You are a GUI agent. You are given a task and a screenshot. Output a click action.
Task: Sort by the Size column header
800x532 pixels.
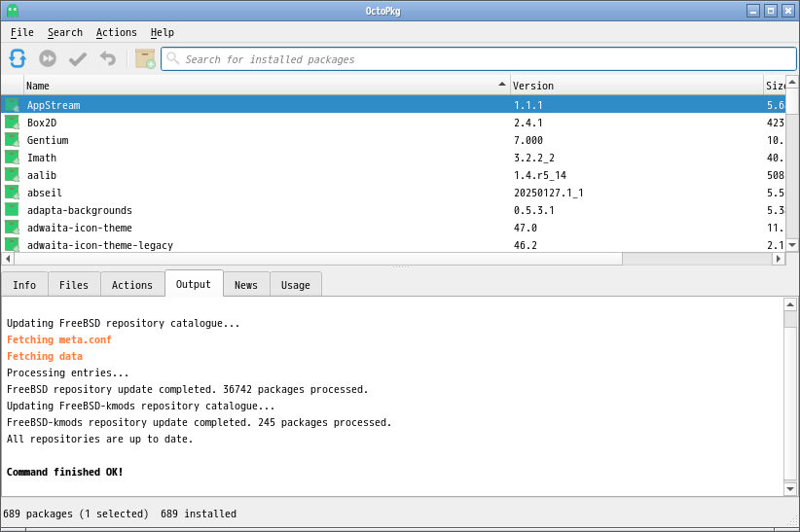tap(775, 86)
